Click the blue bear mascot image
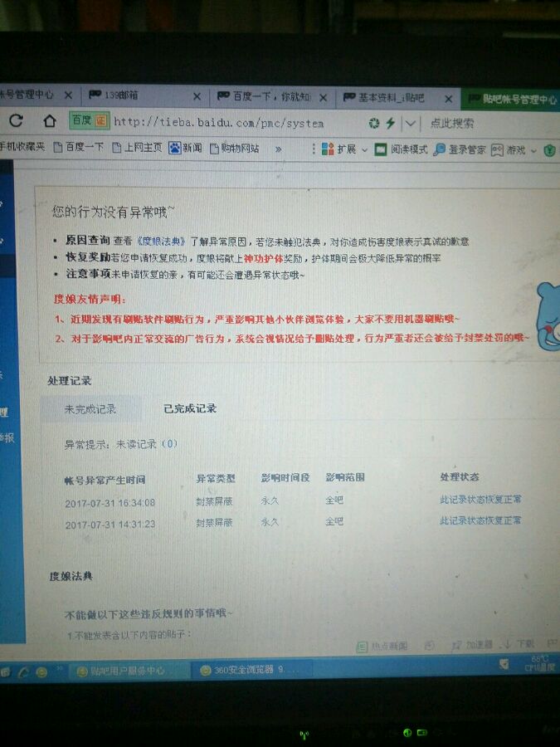This screenshot has width=560, height=747. [548, 316]
